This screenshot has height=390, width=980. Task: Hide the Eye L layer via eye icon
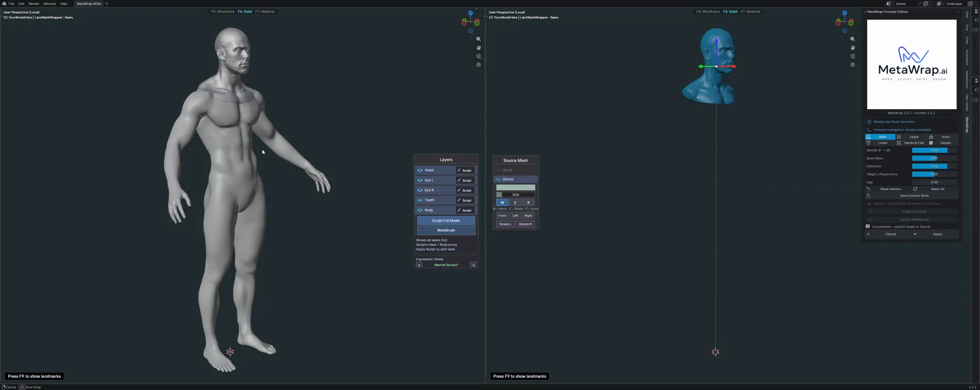click(x=420, y=180)
